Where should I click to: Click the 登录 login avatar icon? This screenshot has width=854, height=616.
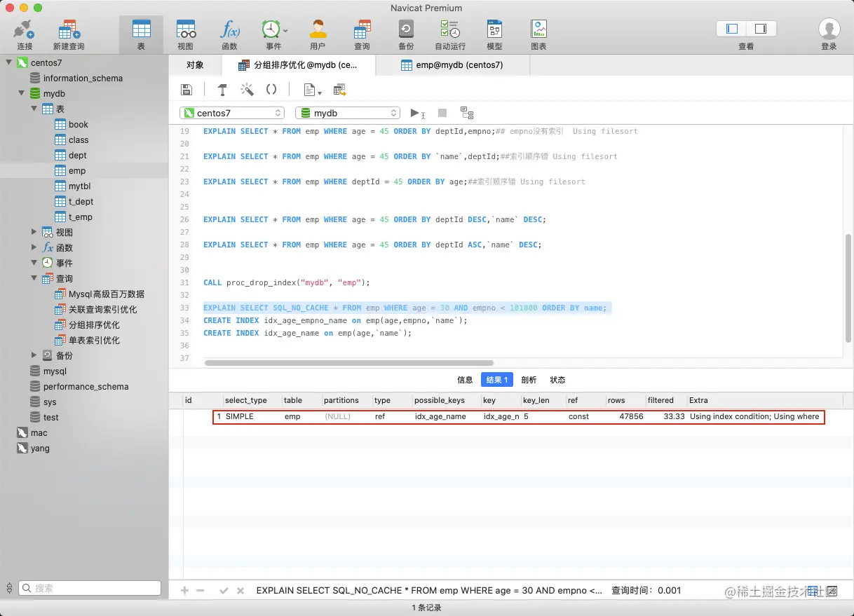click(829, 29)
